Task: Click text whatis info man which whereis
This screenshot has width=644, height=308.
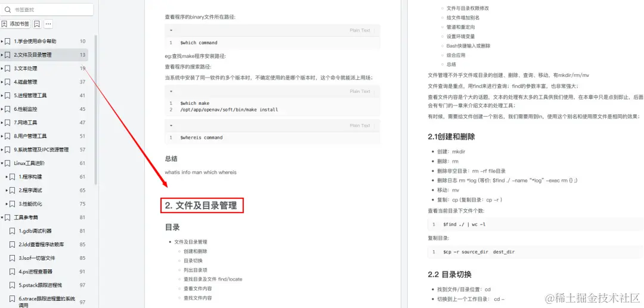Action: [200, 173]
